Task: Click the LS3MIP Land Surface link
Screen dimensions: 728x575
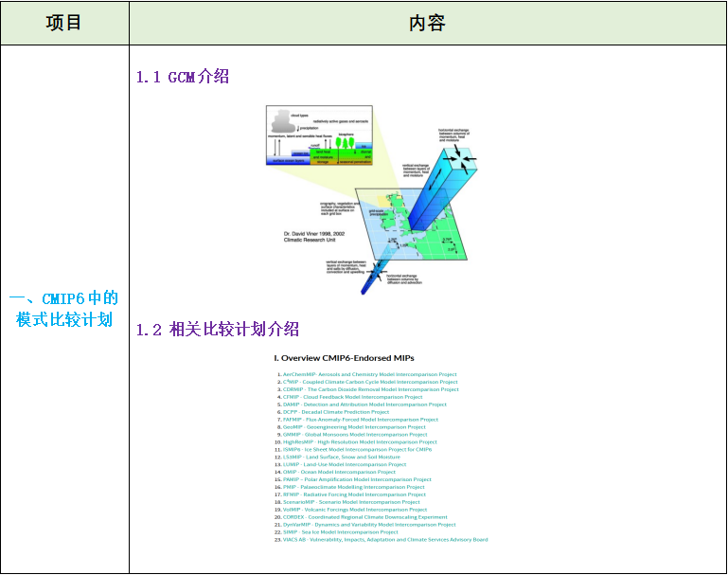Action: 341,457
